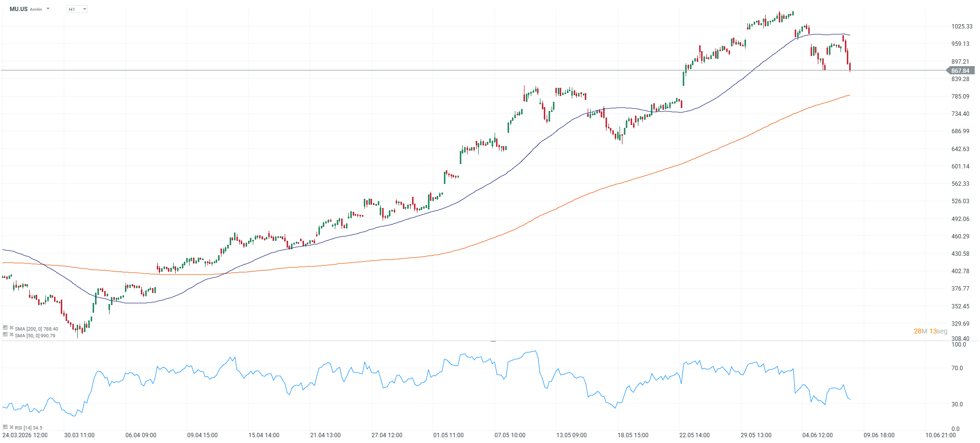Click the panel divider handle above RSI
Viewport: 980px width, 443px height.
pyautogui.click(x=493, y=341)
